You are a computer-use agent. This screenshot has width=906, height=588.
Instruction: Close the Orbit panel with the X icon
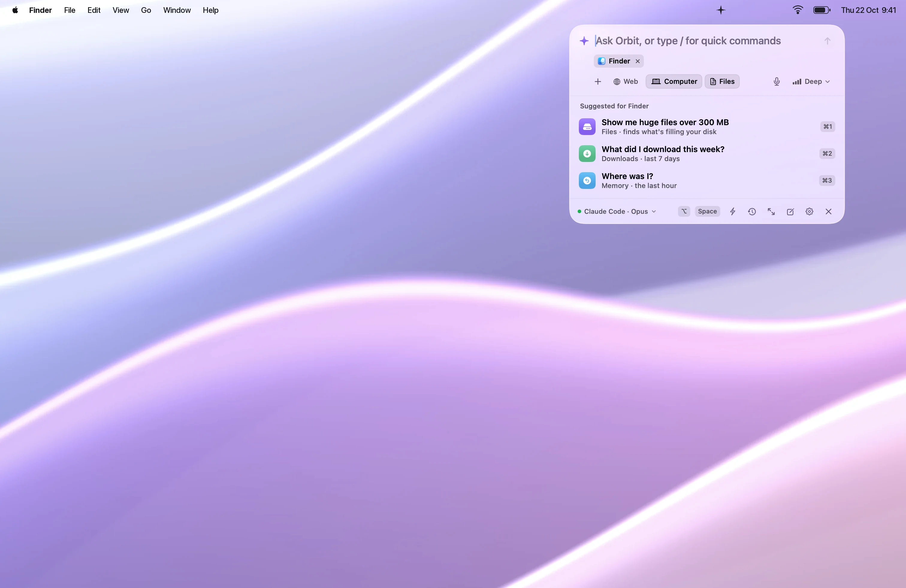[828, 211]
